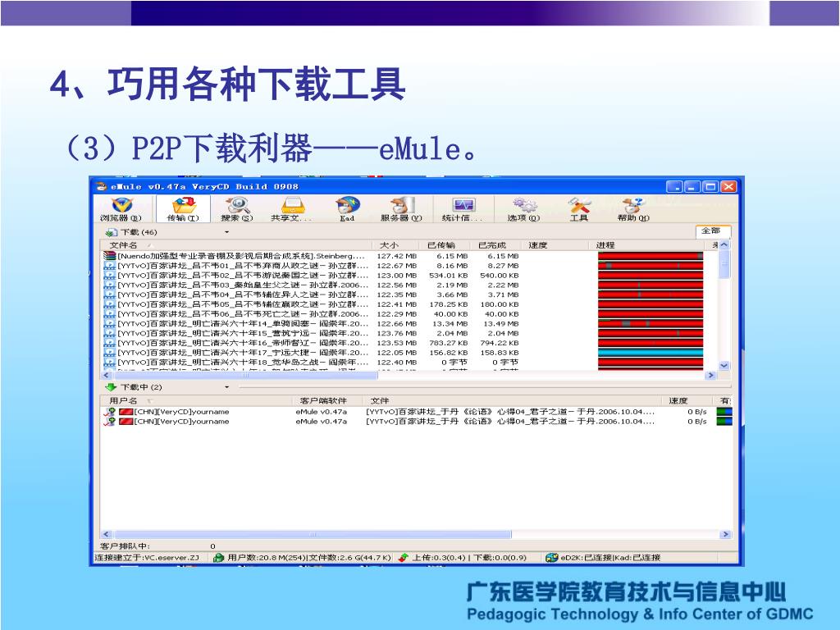Click the 连接建立于:VC.eserver.ZJ status text

pos(148,558)
